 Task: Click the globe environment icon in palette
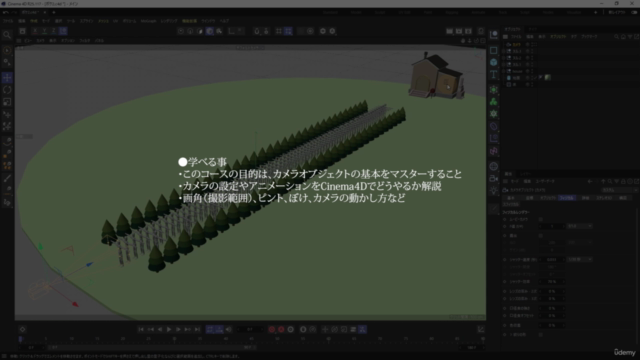(x=493, y=166)
